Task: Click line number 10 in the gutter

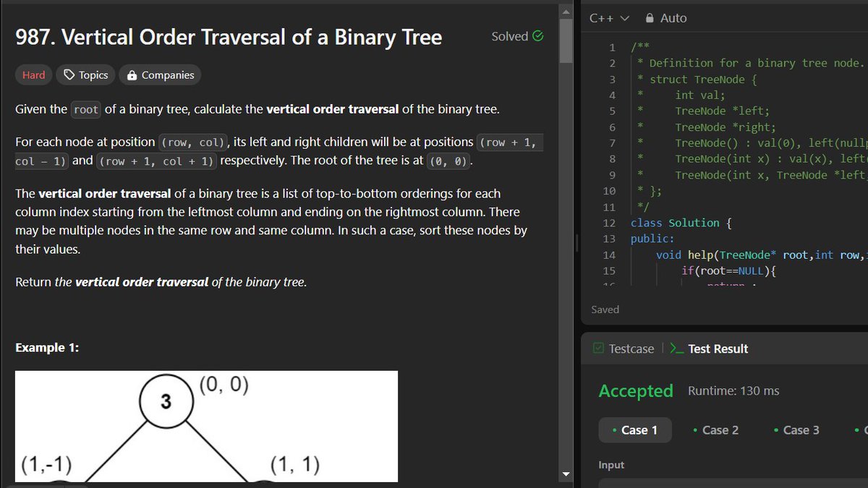Action: (609, 192)
